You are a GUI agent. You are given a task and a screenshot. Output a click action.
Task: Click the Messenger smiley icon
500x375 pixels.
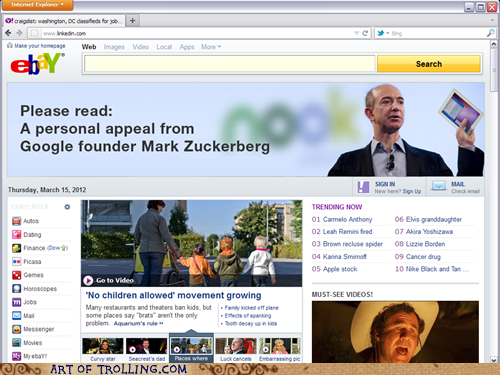[x=16, y=329]
